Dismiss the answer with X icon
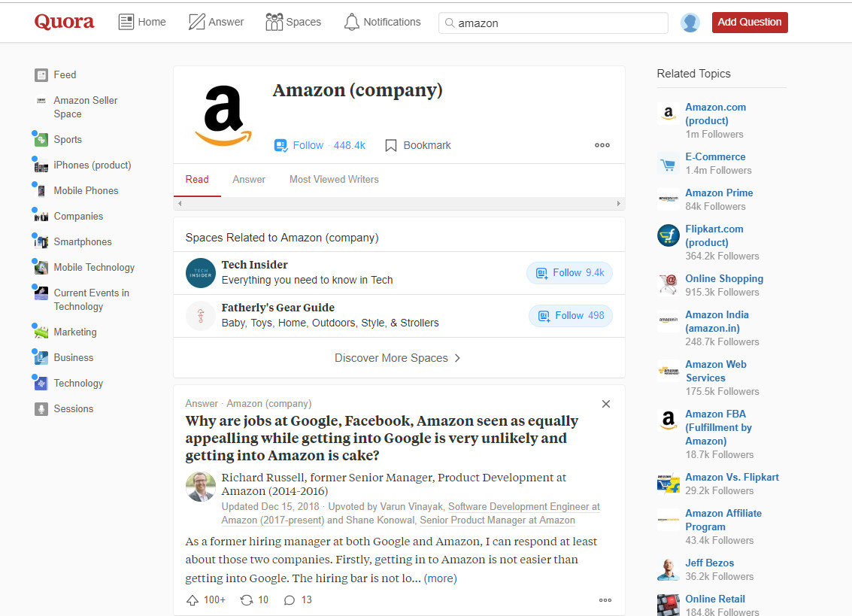Viewport: 852px width, 616px height. coord(606,404)
